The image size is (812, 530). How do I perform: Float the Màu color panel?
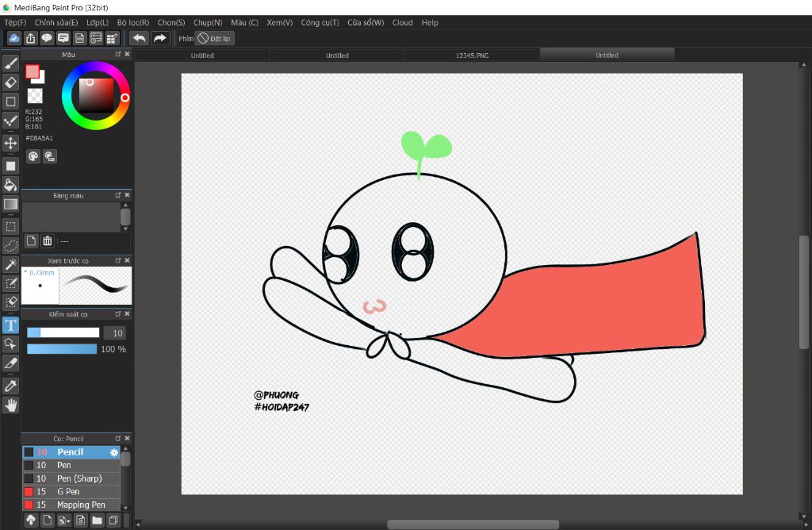tap(118, 54)
